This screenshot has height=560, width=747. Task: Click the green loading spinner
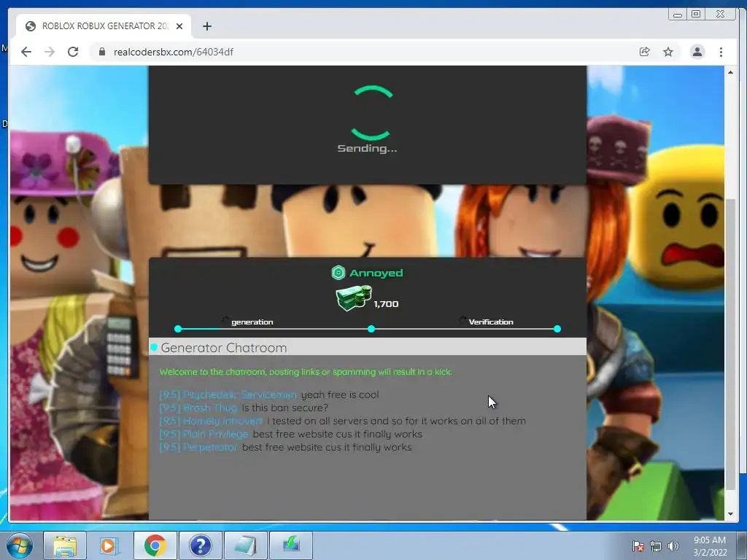pyautogui.click(x=373, y=113)
